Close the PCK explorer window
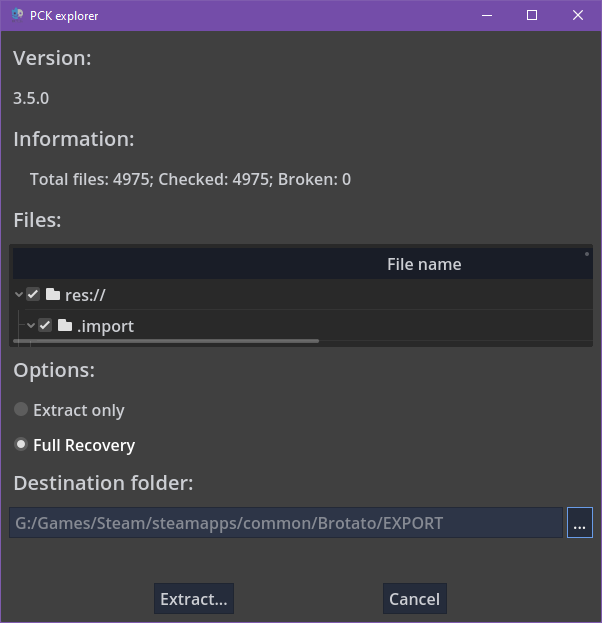 [x=578, y=15]
